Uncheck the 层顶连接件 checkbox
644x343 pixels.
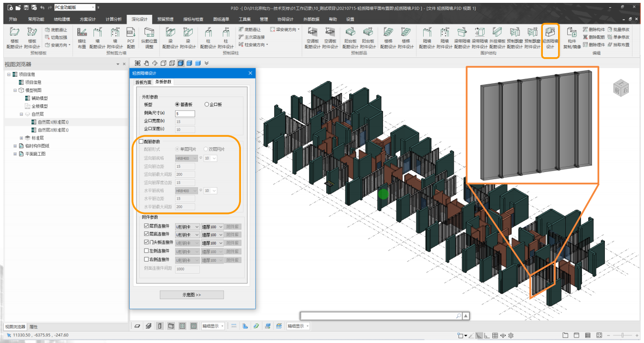pos(146,226)
